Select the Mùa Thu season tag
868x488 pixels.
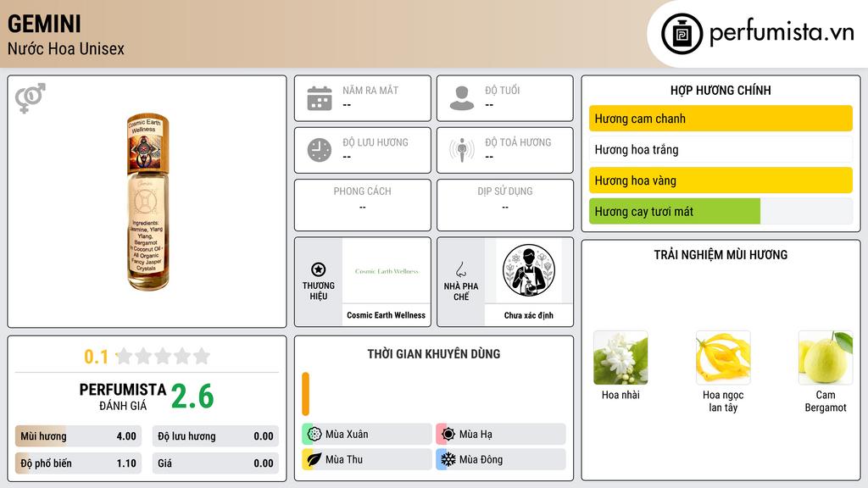click(x=367, y=459)
